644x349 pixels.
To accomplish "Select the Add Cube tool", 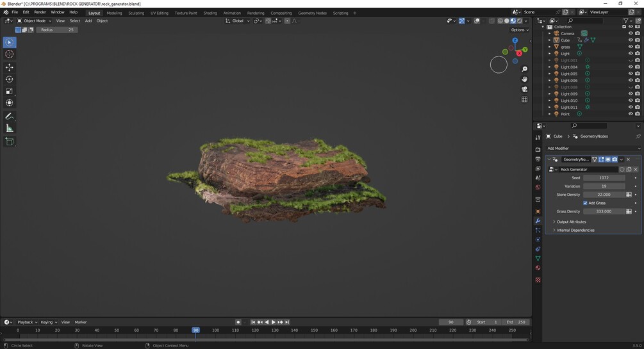I will tap(10, 142).
